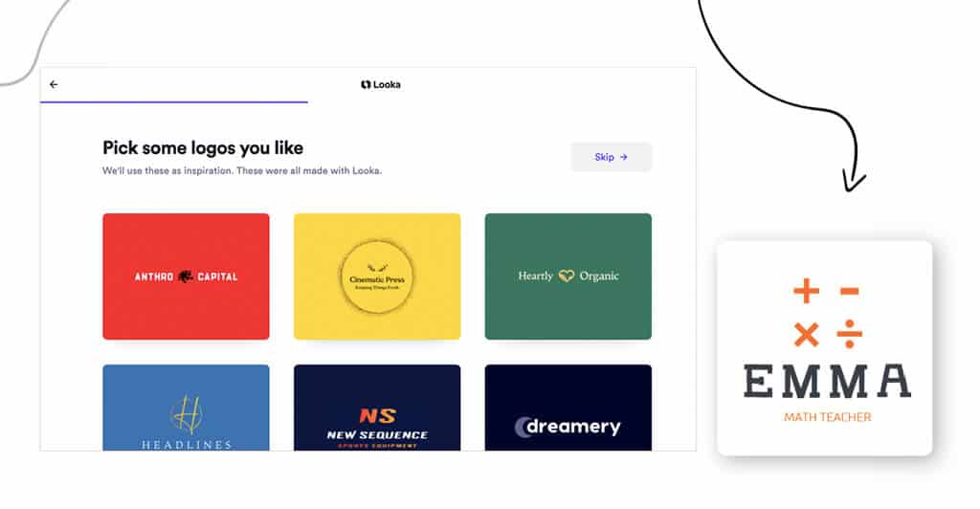980x509 pixels.
Task: Click the orange Math Teacher tagline
Action: pyautogui.click(x=827, y=417)
